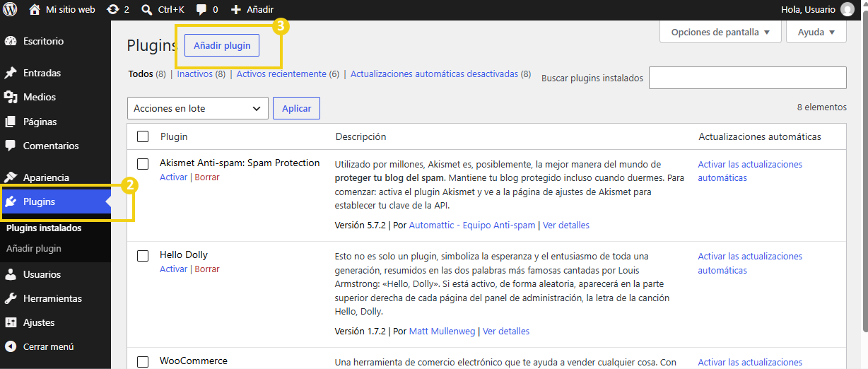This screenshot has height=369, width=868.
Task: Click the Aplicar button
Action: pos(297,108)
